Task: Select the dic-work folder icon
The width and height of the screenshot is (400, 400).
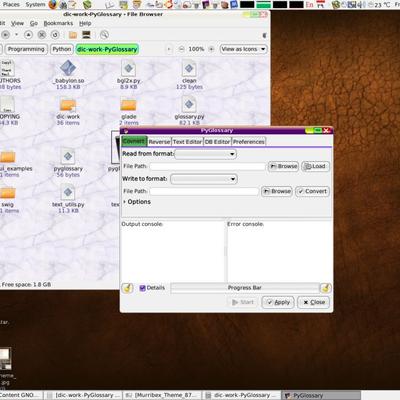Action: (68, 105)
